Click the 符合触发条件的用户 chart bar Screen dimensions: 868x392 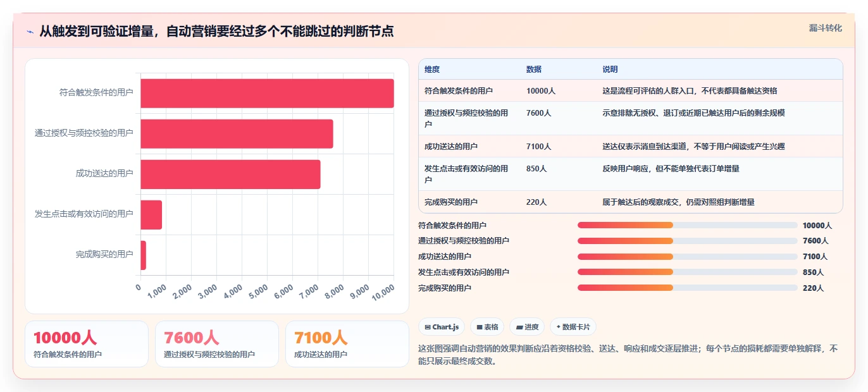pos(267,93)
